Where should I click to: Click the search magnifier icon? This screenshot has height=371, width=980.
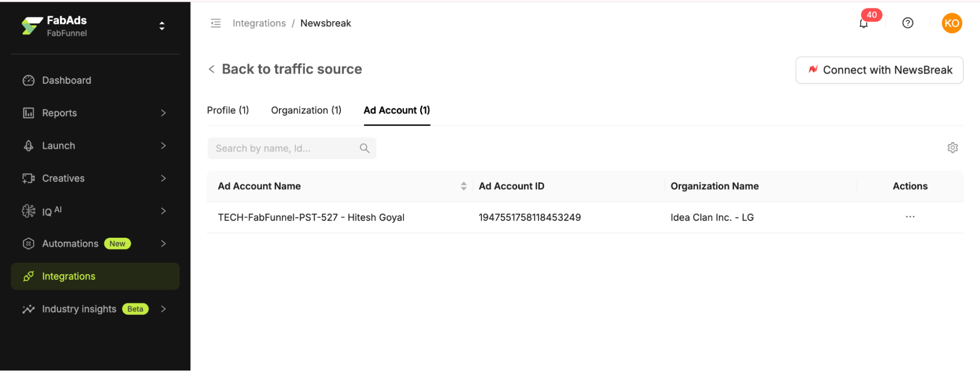(364, 148)
